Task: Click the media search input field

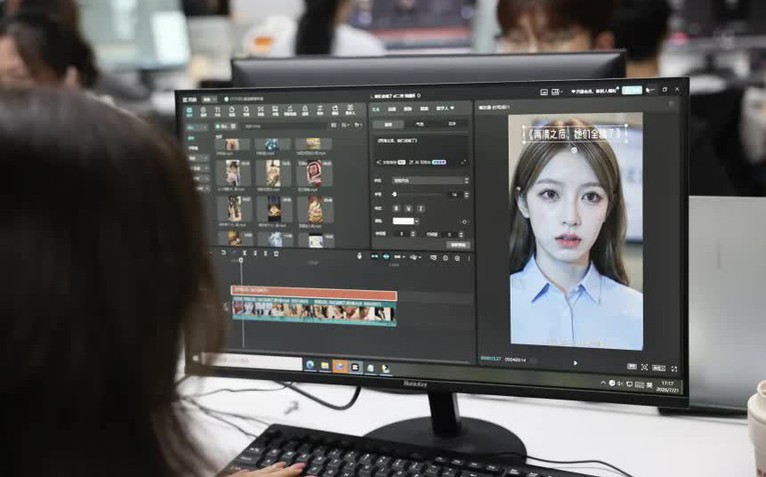Action: click(x=285, y=126)
